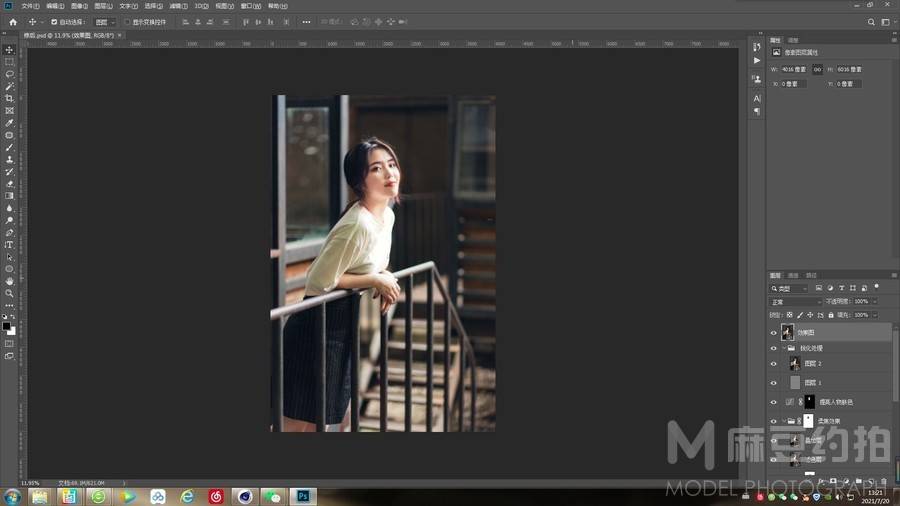Select the Dodge tool
This screenshot has width=900, height=506.
(x=9, y=220)
